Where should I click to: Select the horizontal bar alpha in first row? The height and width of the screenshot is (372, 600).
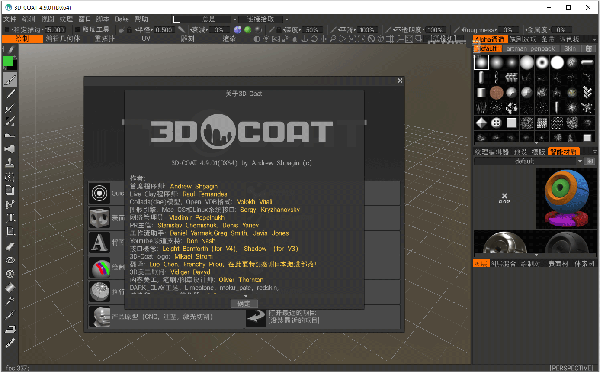(587, 62)
